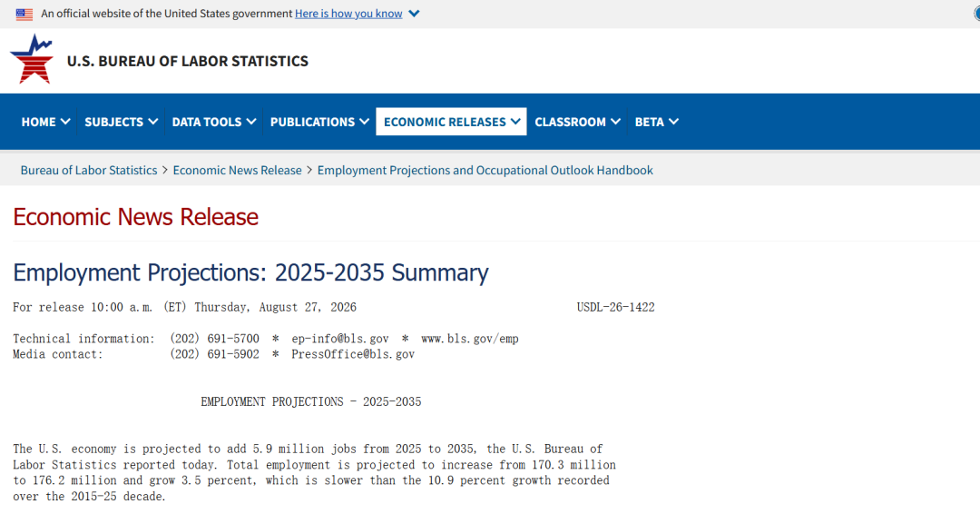Expand the PUBLICATIONS dropdown chevron
The width and height of the screenshot is (980, 514).
[365, 122]
